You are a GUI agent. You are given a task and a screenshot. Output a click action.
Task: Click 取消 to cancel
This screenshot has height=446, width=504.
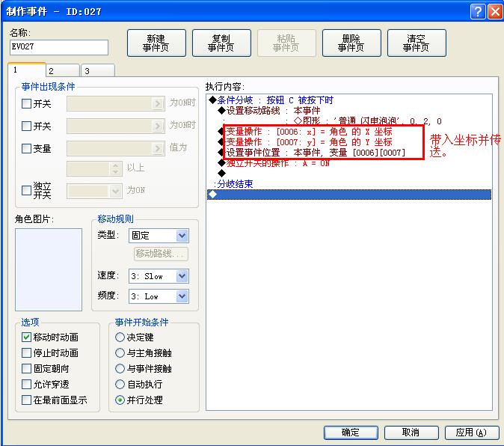coord(411,433)
